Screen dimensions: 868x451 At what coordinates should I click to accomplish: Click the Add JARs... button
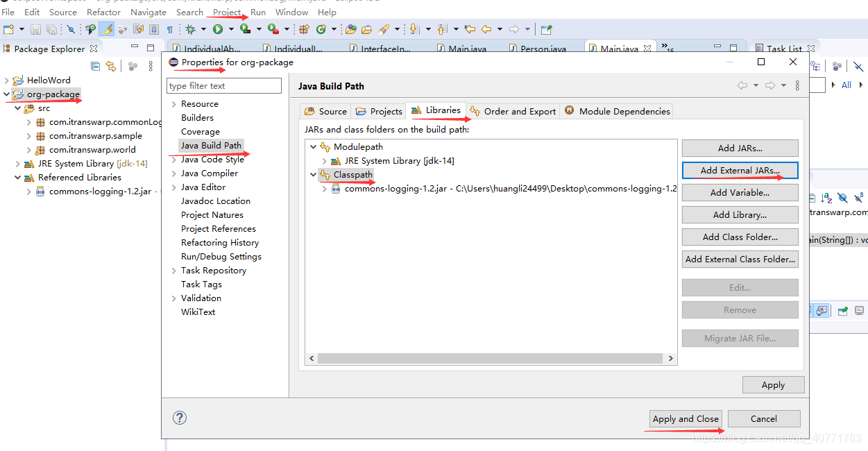pos(740,148)
